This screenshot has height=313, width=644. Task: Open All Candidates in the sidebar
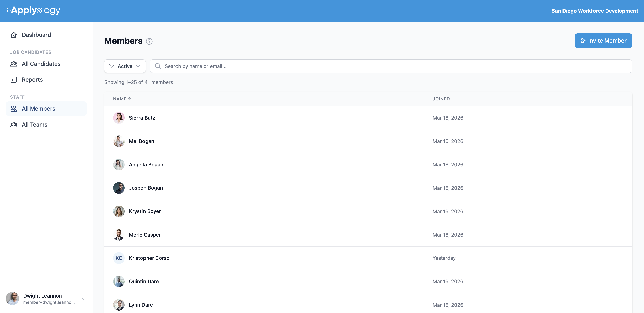point(46,64)
